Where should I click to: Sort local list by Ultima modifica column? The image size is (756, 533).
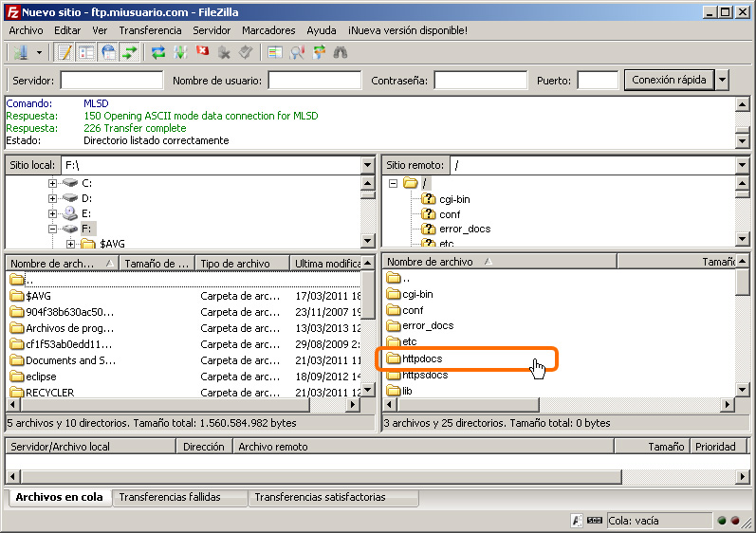(326, 264)
